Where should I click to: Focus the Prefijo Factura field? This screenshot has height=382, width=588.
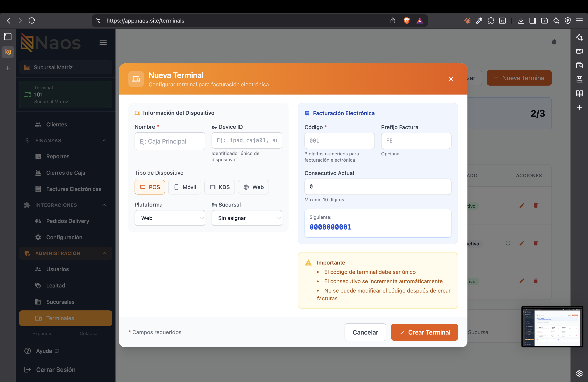416,141
